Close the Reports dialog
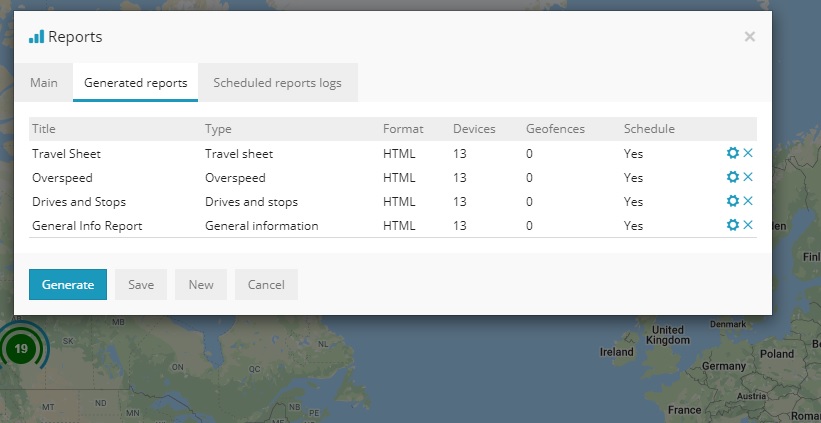821x423 pixels. (x=750, y=37)
